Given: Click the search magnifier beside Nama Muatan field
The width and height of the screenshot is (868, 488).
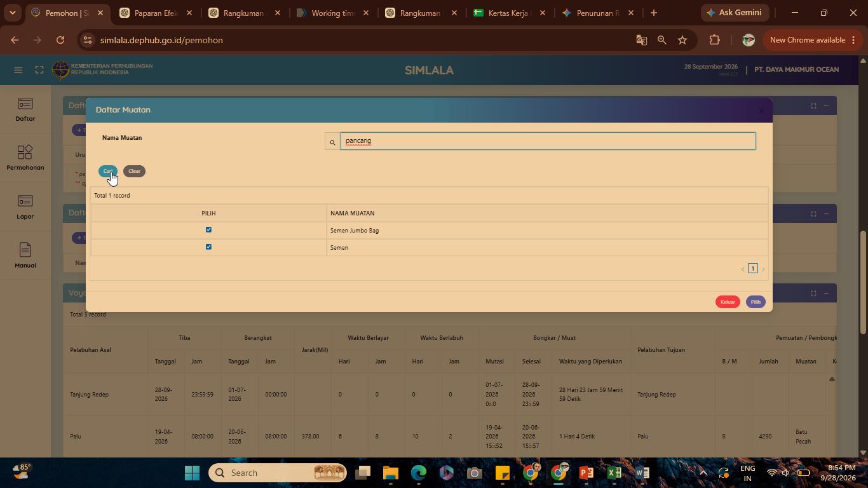Looking at the screenshot, I should (332, 142).
